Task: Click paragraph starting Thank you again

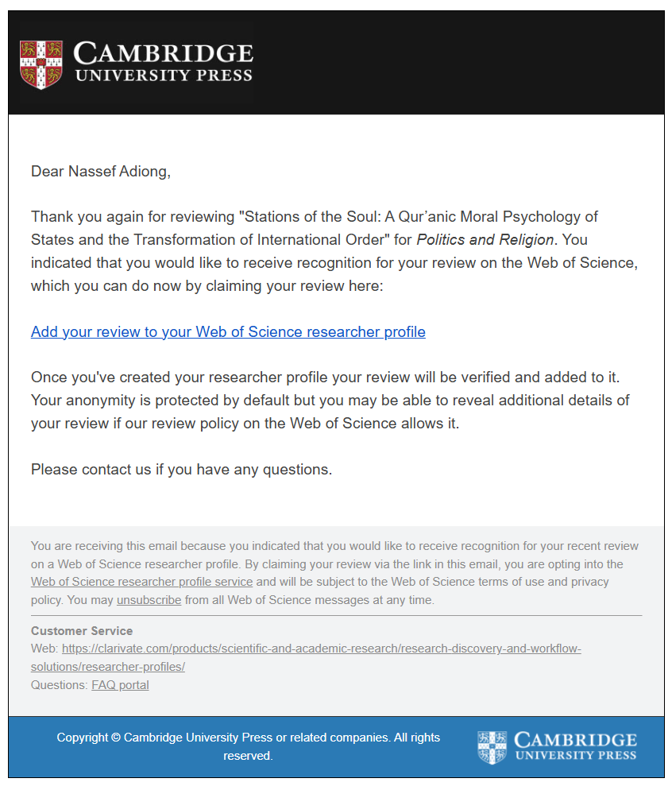Action: pos(334,251)
